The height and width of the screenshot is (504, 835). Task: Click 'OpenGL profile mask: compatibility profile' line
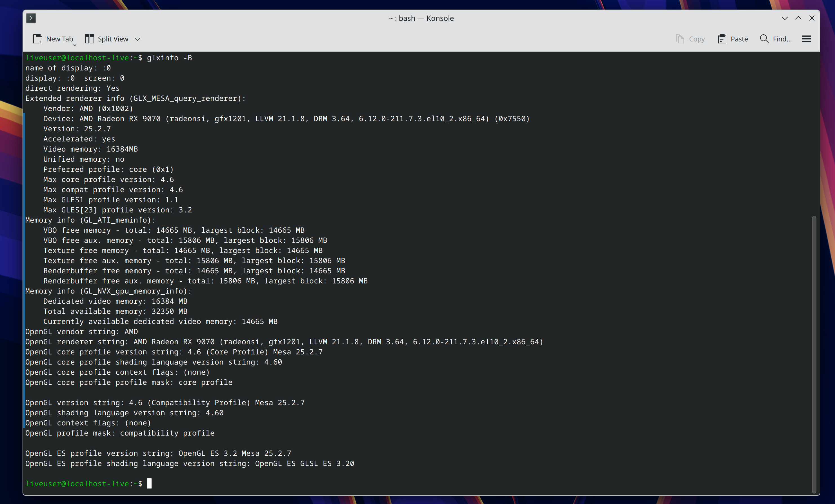point(120,433)
